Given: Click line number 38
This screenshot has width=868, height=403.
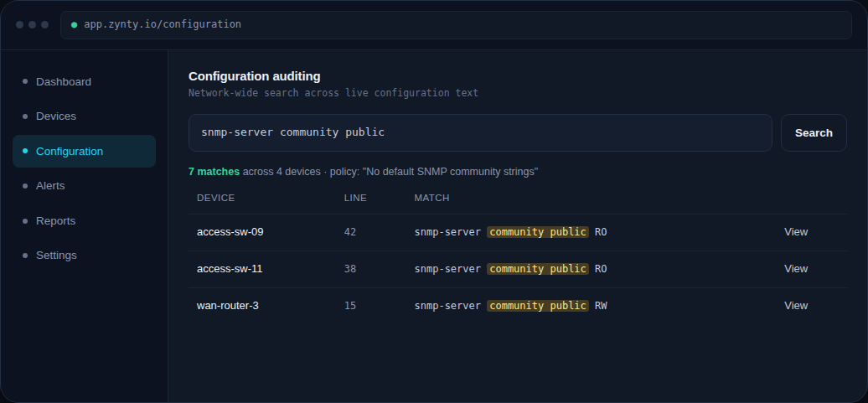Looking at the screenshot, I should pyautogui.click(x=350, y=269).
